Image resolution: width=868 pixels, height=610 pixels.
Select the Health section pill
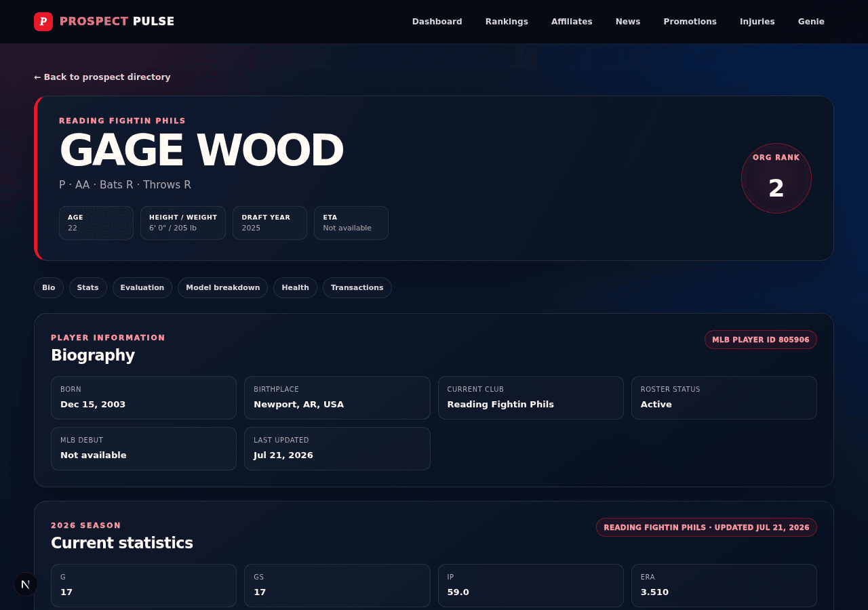[x=295, y=287]
